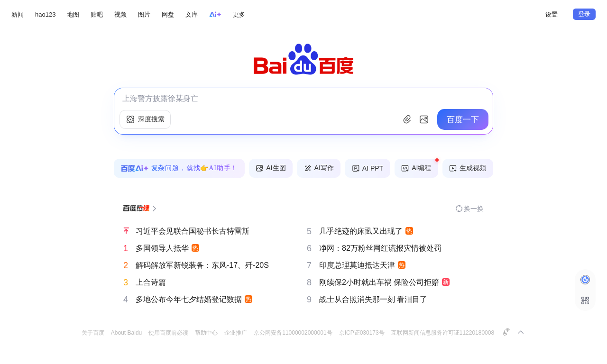Screen dimensions: 607x364
Task: Click the 换一换 refresh hot search icon
Action: (459, 209)
